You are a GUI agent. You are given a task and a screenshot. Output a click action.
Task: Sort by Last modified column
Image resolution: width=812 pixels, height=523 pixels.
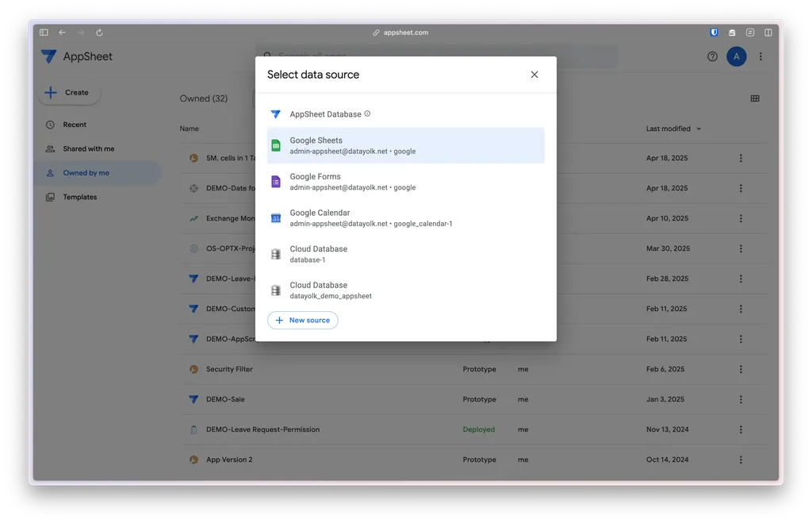(673, 129)
